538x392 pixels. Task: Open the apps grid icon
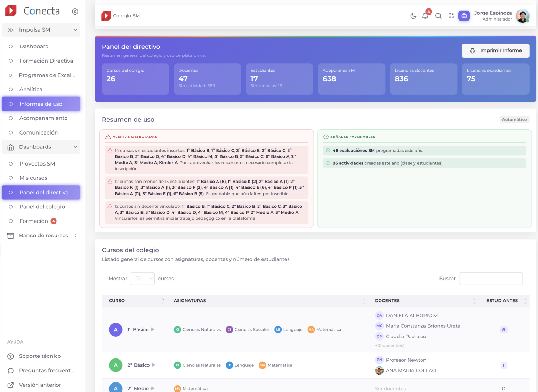(x=451, y=16)
